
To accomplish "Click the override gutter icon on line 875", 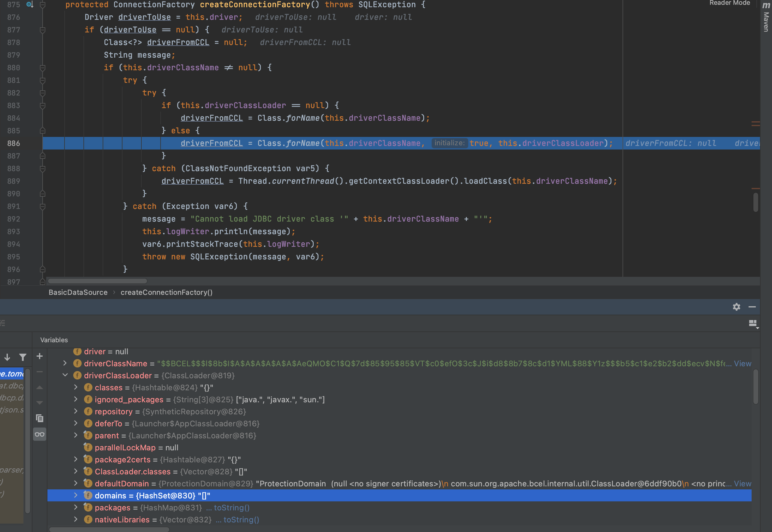I will [30, 4].
